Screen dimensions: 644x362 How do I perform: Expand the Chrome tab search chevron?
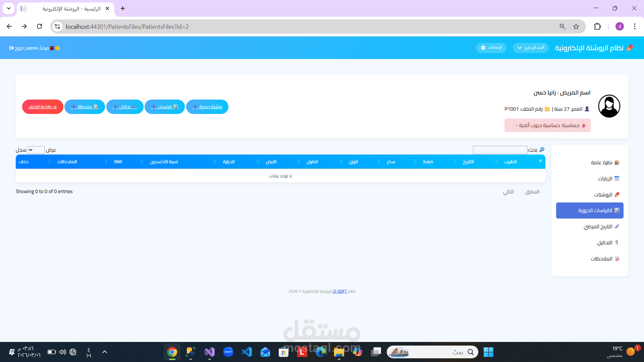coord(9,8)
